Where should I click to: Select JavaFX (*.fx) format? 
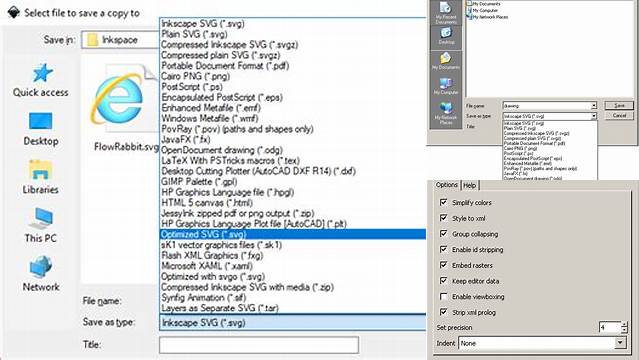click(x=292, y=139)
